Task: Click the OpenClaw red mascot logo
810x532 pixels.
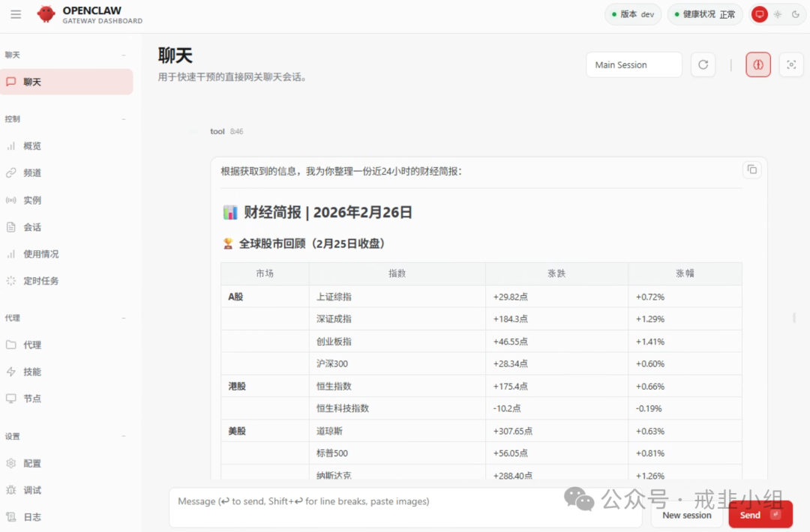Action: (x=46, y=14)
